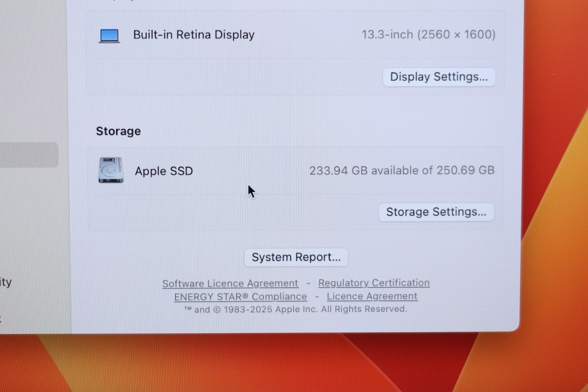Select the sidebar item ending in "ity"

(x=6, y=282)
